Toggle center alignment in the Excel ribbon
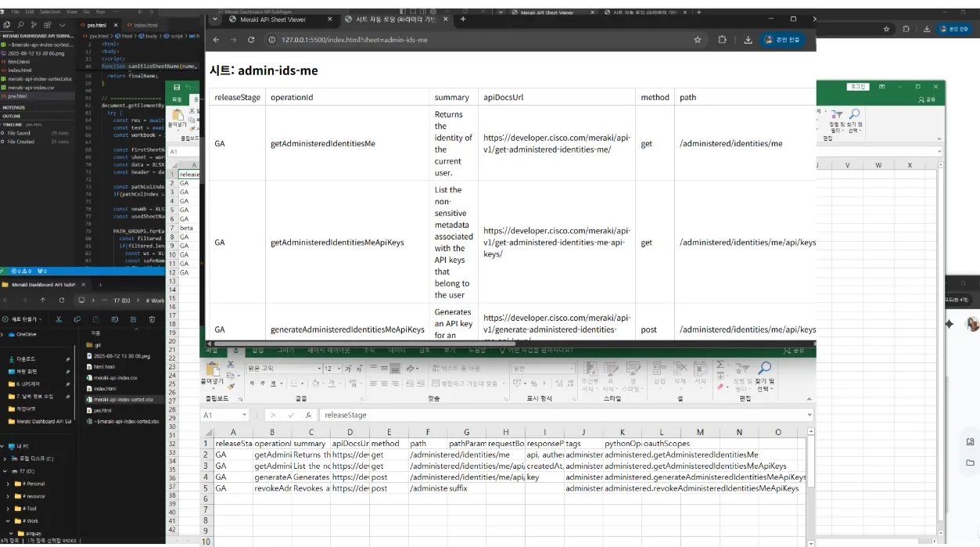Viewport: 980px width, 547px height. [x=385, y=384]
